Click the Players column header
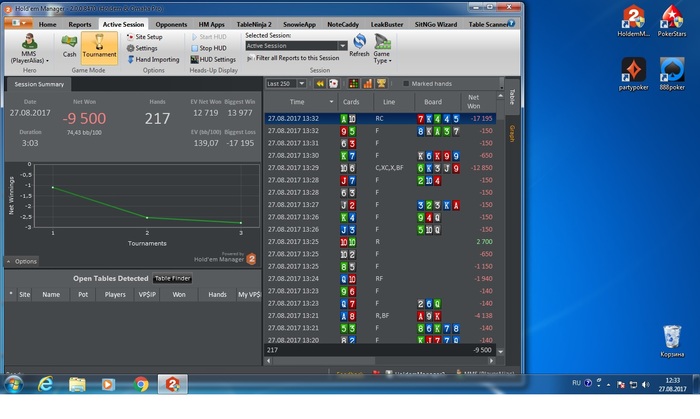This screenshot has width=700, height=419. (115, 295)
